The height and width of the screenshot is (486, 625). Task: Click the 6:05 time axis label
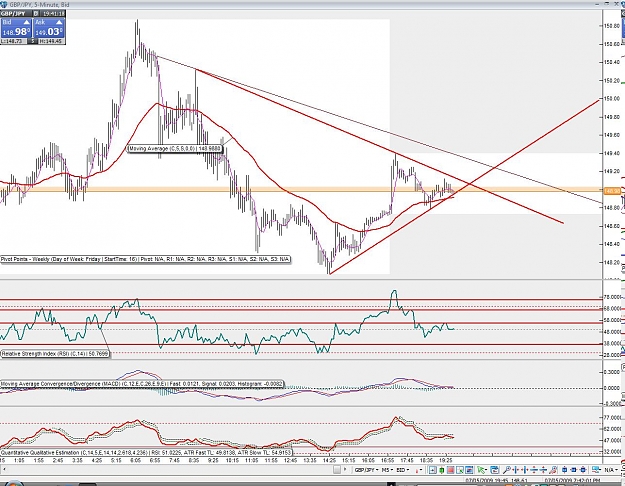(136, 460)
